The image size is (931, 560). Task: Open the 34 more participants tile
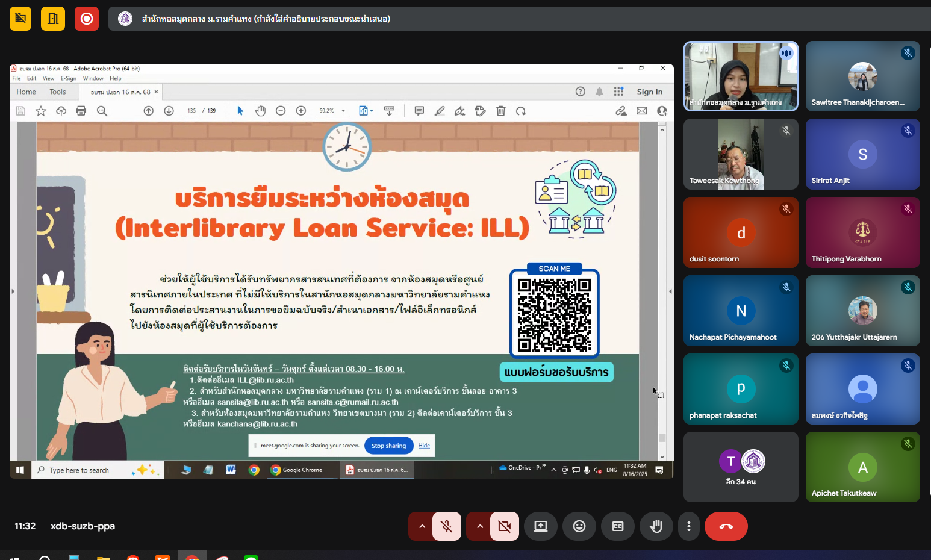point(741,467)
